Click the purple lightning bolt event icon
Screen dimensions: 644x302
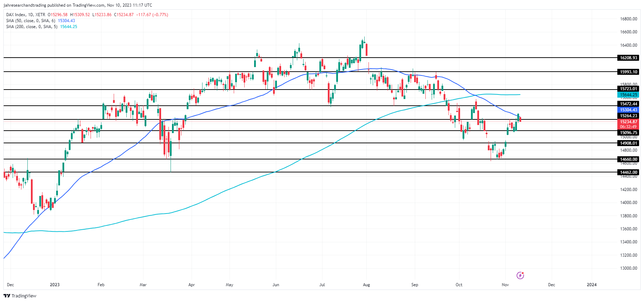520,275
